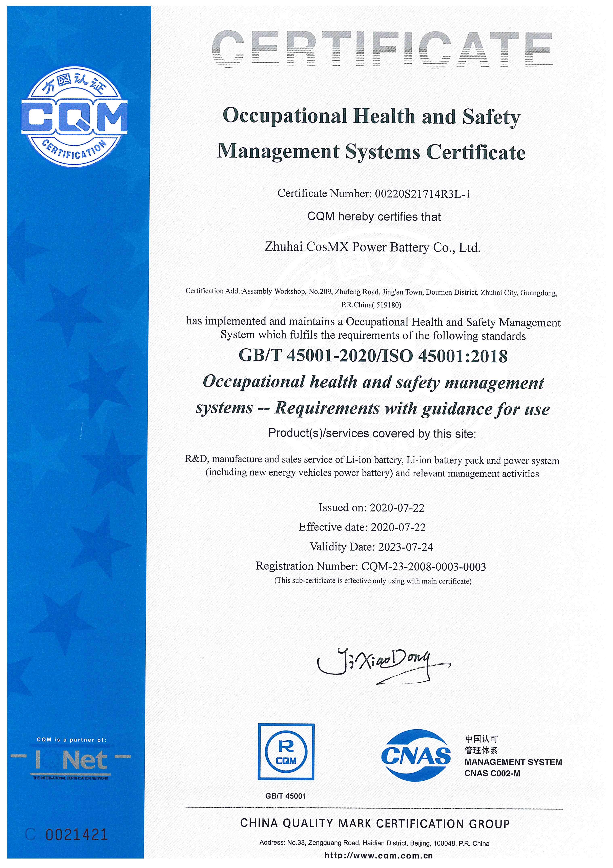Select 'Effective date: 2020-07-22'
The width and height of the screenshot is (613, 868).
click(x=362, y=527)
